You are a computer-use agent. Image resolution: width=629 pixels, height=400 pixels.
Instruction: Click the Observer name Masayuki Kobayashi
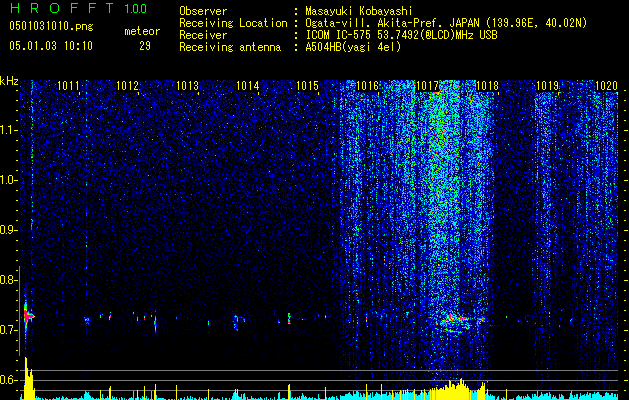tap(359, 11)
